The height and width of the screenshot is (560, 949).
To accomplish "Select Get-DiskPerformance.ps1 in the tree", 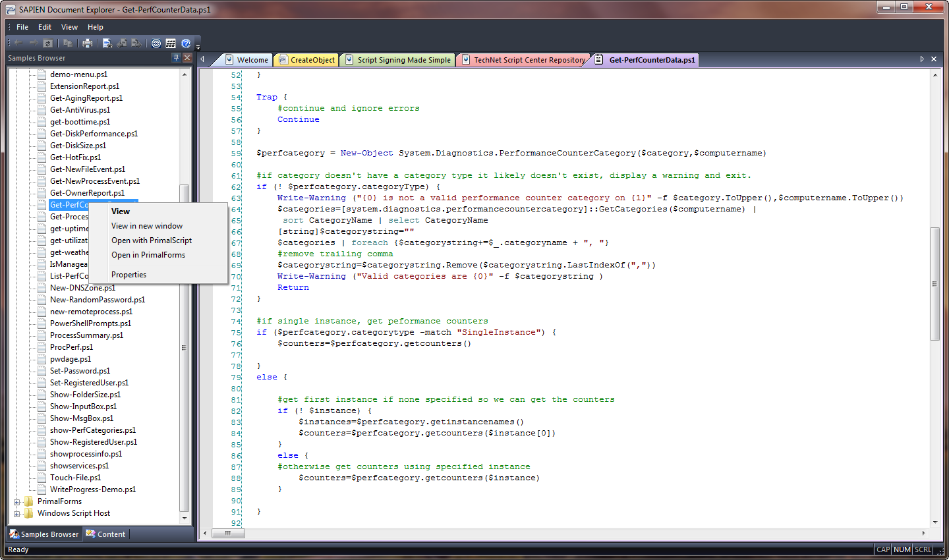I will (94, 134).
